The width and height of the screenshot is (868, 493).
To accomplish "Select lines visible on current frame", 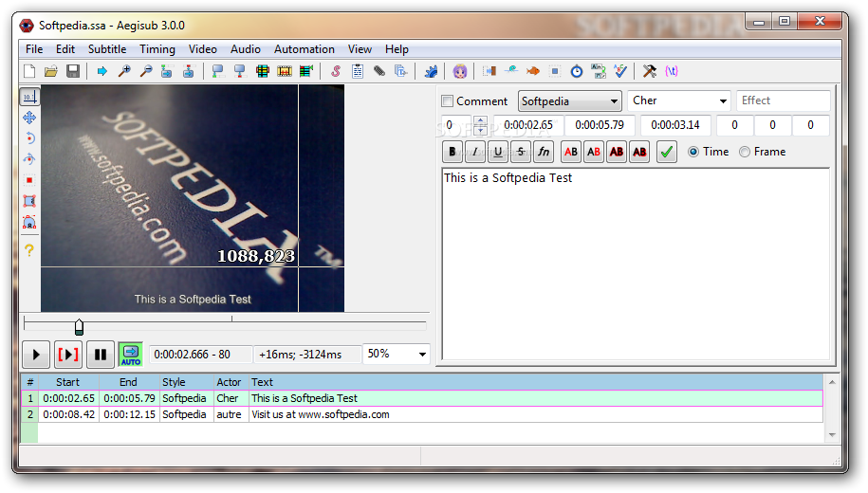I will (x=263, y=71).
